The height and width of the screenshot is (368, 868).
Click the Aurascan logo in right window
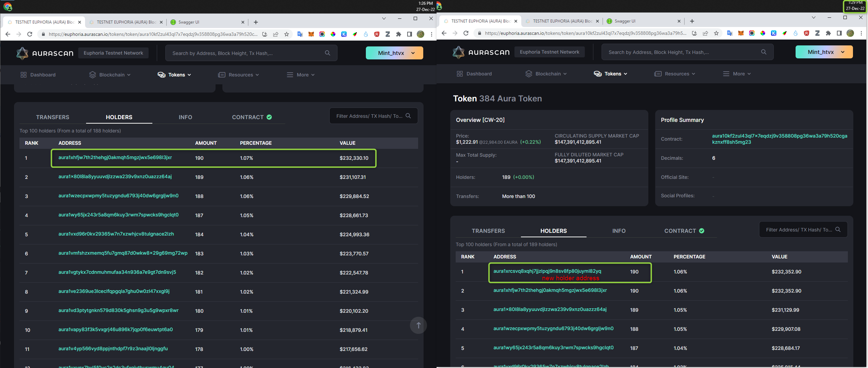(481, 52)
